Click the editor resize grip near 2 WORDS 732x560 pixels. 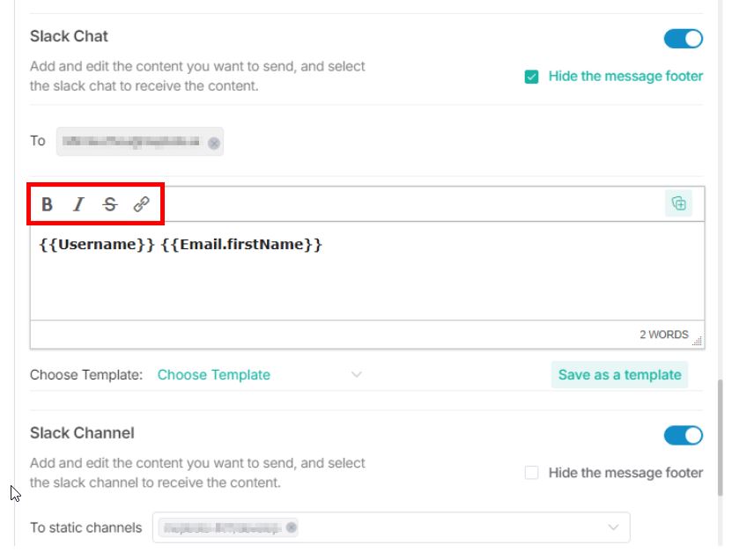click(x=697, y=340)
